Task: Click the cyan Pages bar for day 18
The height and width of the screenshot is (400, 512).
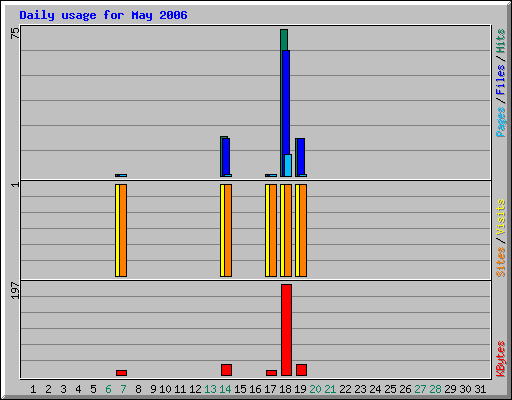Action: (288, 165)
